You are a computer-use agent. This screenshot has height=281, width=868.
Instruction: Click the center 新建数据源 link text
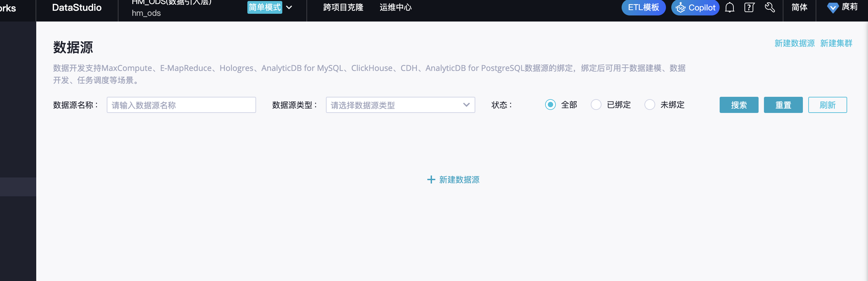point(459,179)
